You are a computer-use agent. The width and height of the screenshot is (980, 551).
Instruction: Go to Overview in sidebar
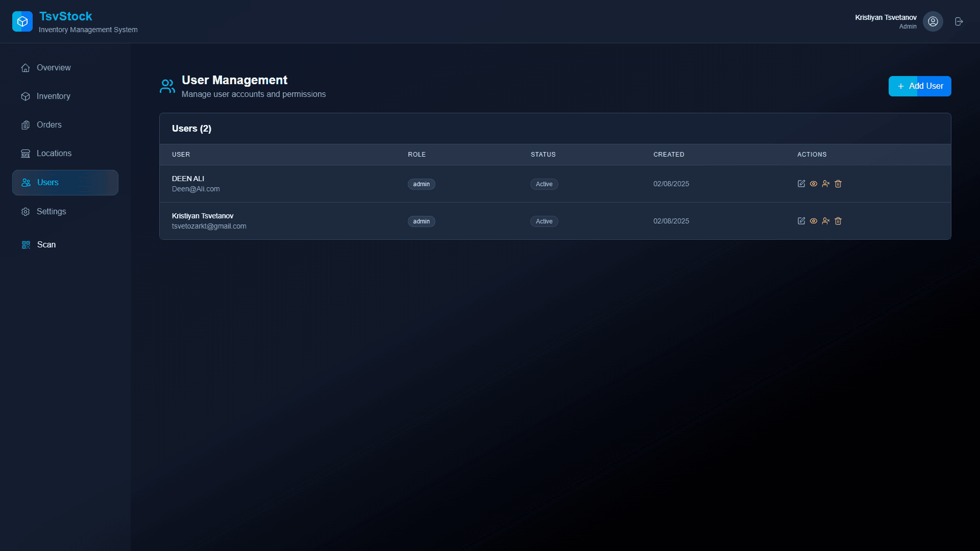(54, 68)
